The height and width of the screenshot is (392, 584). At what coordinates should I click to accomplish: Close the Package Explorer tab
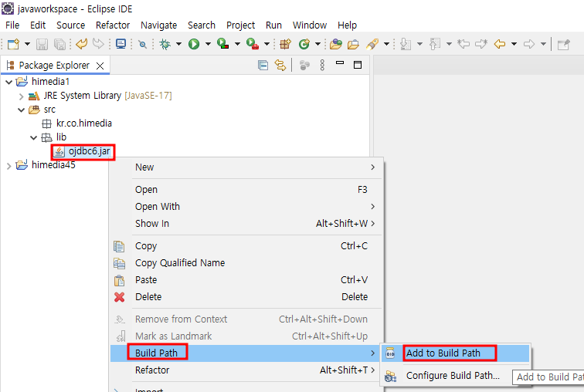point(100,66)
